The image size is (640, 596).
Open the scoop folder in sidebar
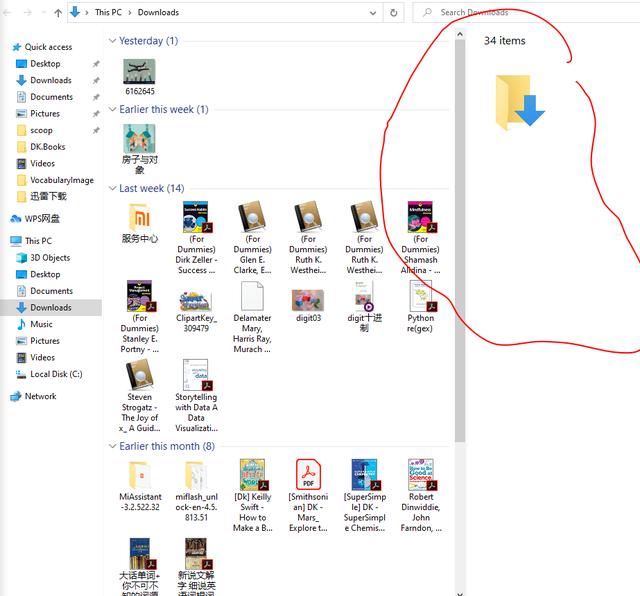(x=41, y=130)
